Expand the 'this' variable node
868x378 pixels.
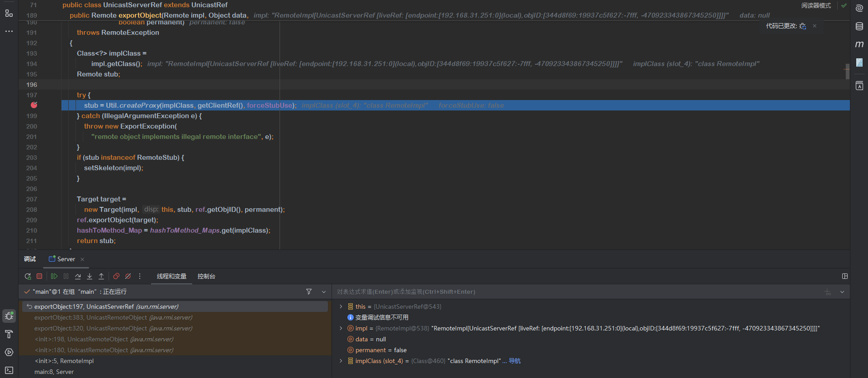[341, 306]
